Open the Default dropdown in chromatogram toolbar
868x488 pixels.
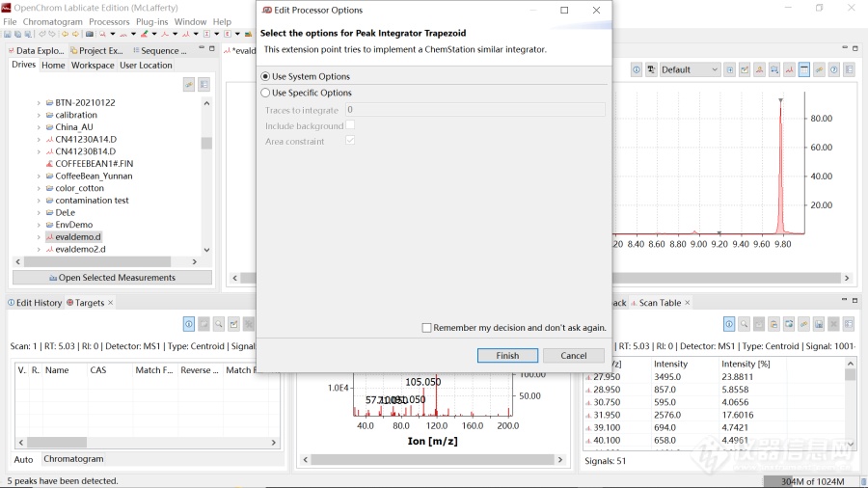[x=690, y=69]
